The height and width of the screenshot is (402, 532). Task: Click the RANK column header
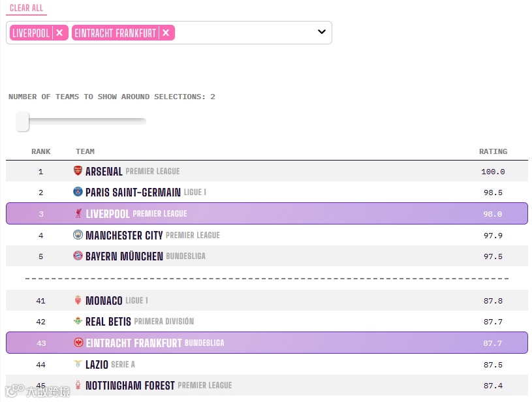(41, 151)
